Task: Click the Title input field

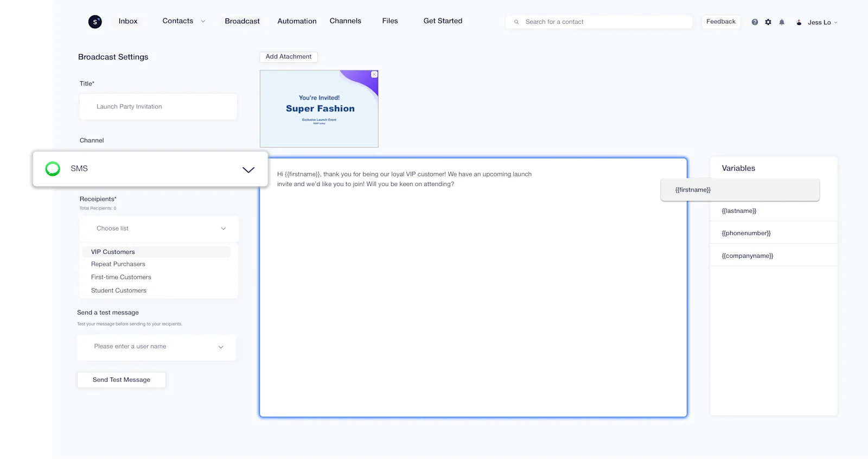Action: pos(158,107)
